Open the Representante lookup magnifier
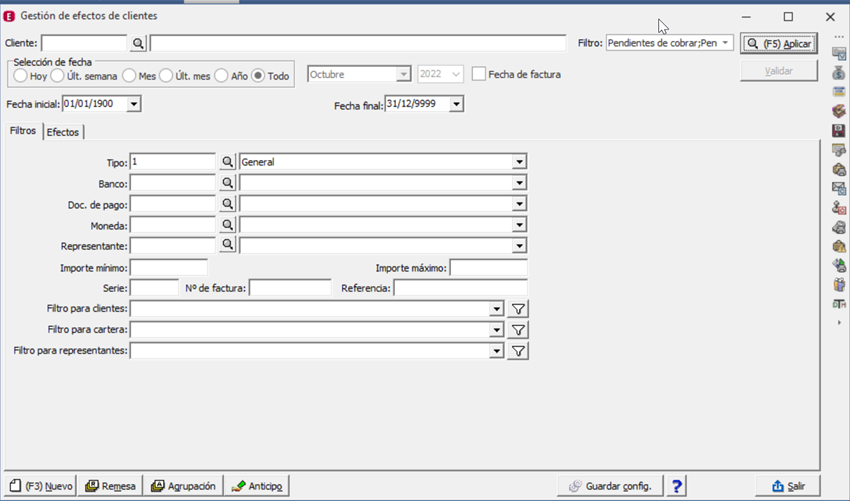 pos(227,245)
